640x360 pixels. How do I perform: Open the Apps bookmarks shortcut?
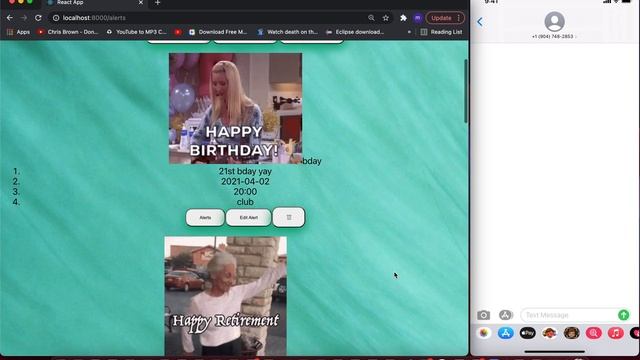point(19,32)
